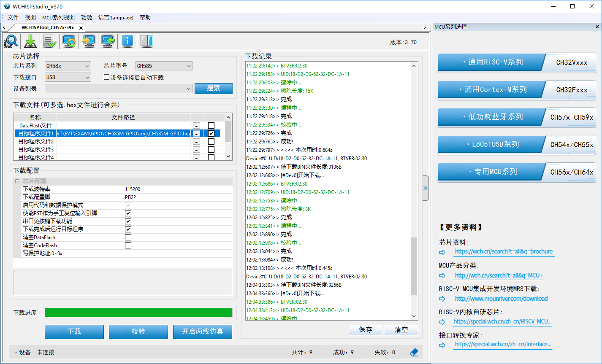Click the eraser icon in status bar
The image size is (602, 364).
pyautogui.click(x=414, y=352)
